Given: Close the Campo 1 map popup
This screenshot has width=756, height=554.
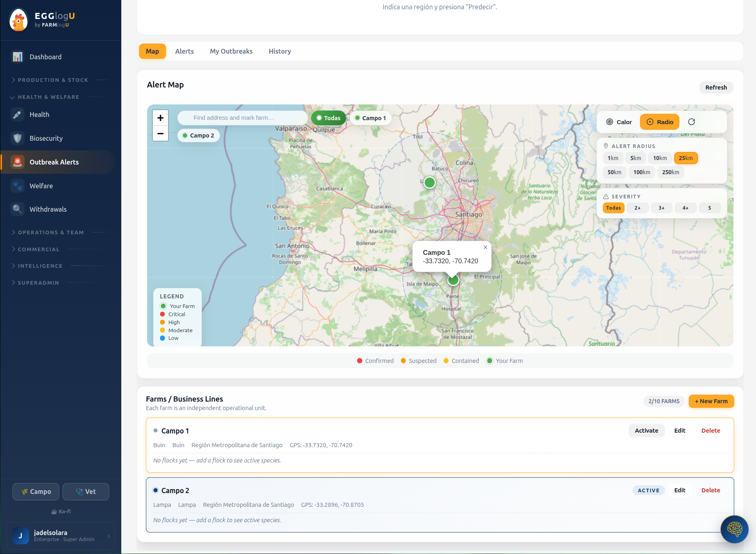Looking at the screenshot, I should coord(485,247).
